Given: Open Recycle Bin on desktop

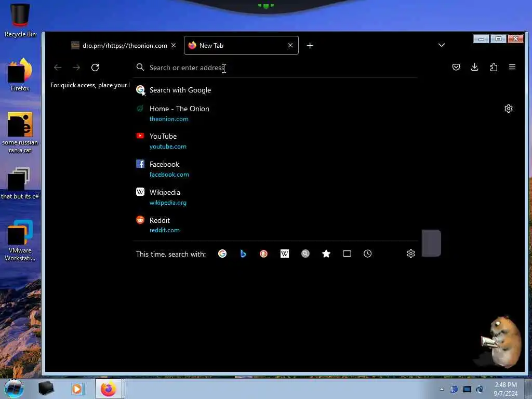Looking at the screenshot, I should click(x=20, y=20).
